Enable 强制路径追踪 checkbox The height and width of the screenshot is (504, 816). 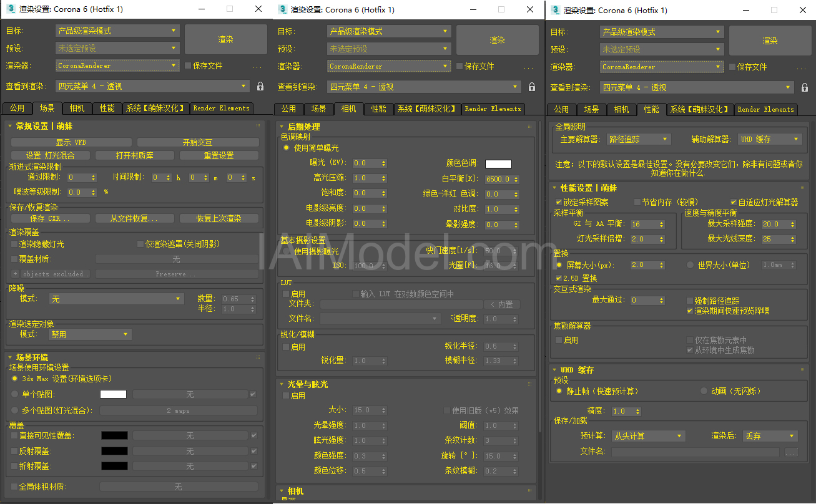(690, 301)
